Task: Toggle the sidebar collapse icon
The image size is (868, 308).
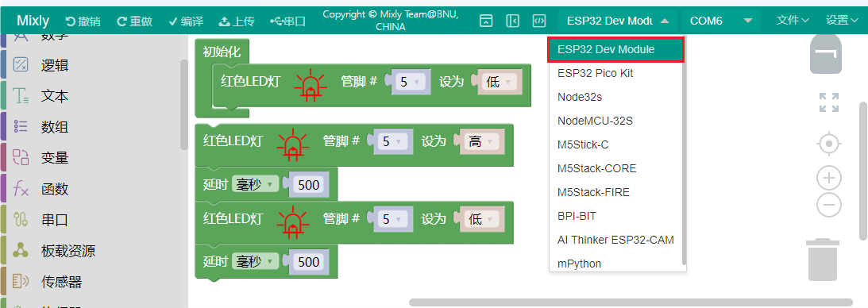Action: pyautogui.click(x=512, y=21)
